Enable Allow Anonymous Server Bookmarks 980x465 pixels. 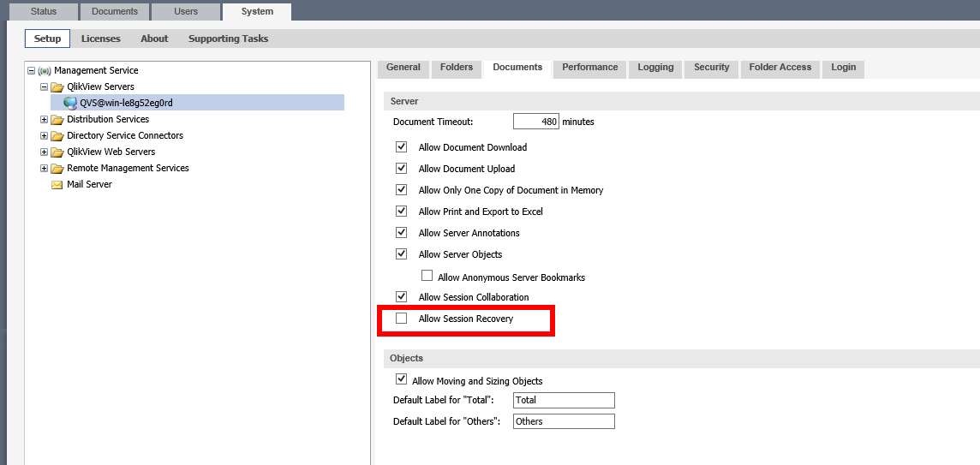coord(427,276)
